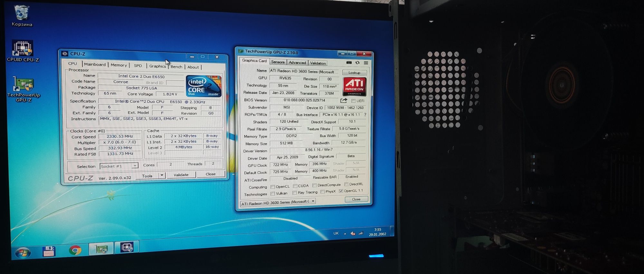Screen dimensions: 644x274
Task: Click the GPU name field in GPU-Z
Action: pos(304,72)
